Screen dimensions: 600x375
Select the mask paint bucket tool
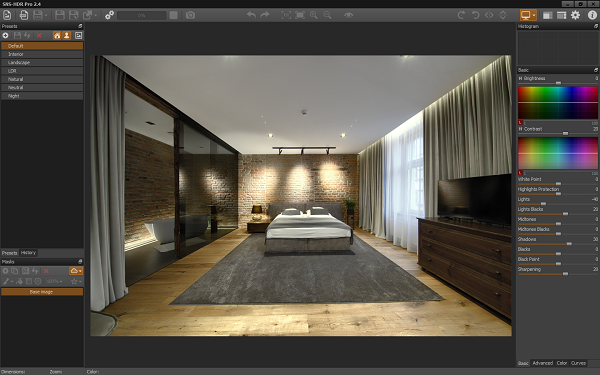click(20, 281)
